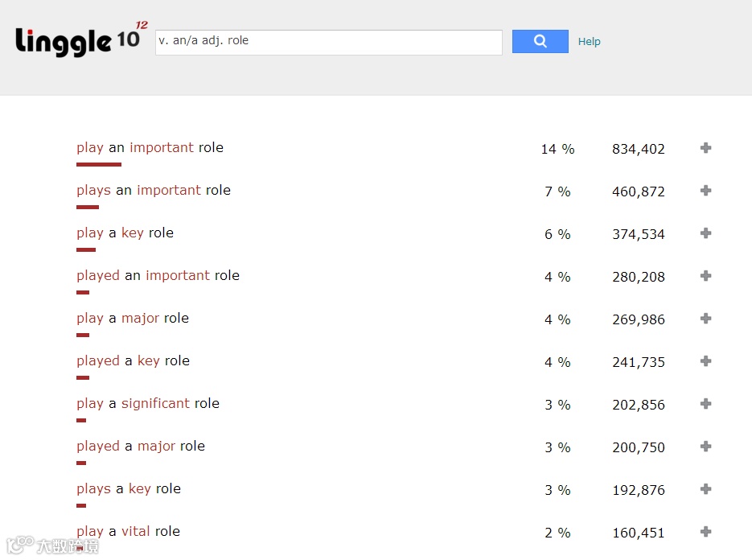The height and width of the screenshot is (560, 752).
Task: Expand plus icon for "played an important role"
Action: click(x=705, y=276)
